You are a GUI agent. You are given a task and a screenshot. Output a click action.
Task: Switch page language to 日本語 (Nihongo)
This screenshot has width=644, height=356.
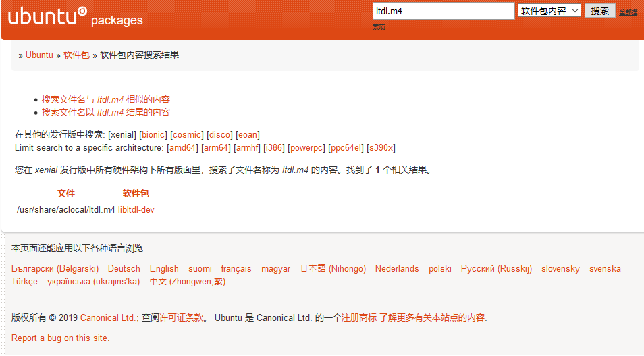333,268
